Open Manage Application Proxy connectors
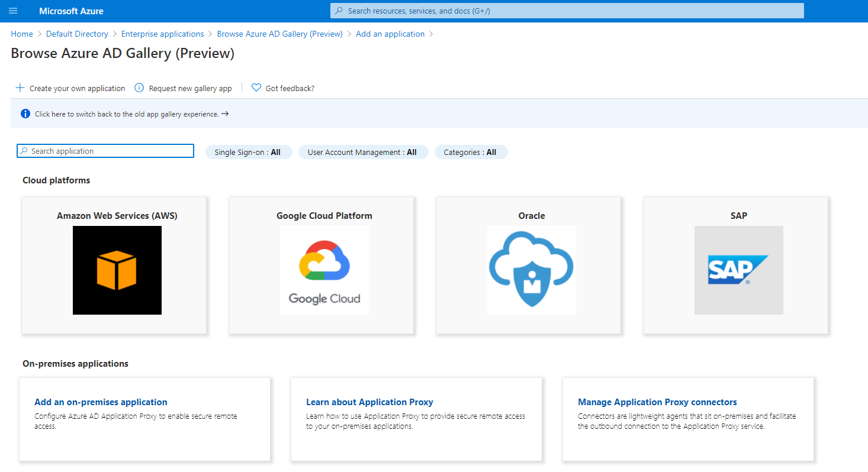This screenshot has width=868, height=472. pos(657,402)
